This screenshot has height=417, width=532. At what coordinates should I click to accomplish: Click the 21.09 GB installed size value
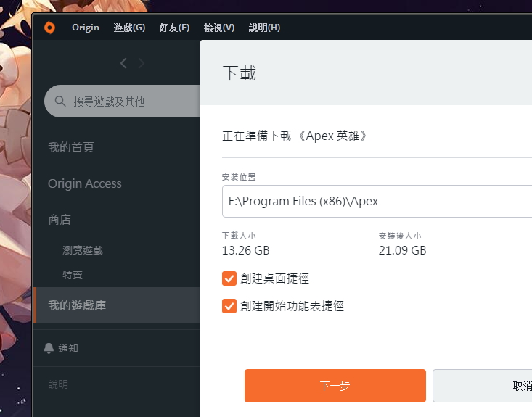[x=402, y=250]
